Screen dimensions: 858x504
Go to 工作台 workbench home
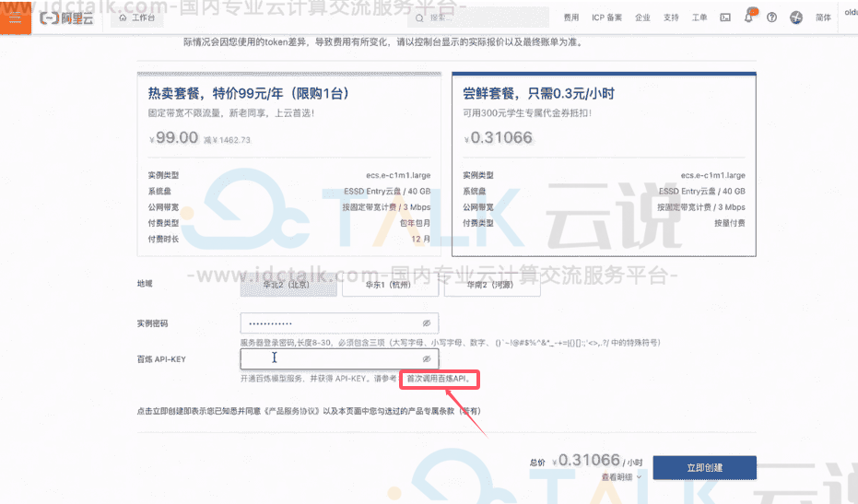(x=136, y=18)
